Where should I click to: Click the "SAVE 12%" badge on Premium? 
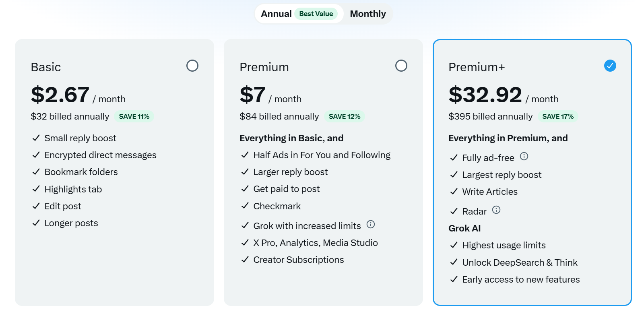point(345,116)
